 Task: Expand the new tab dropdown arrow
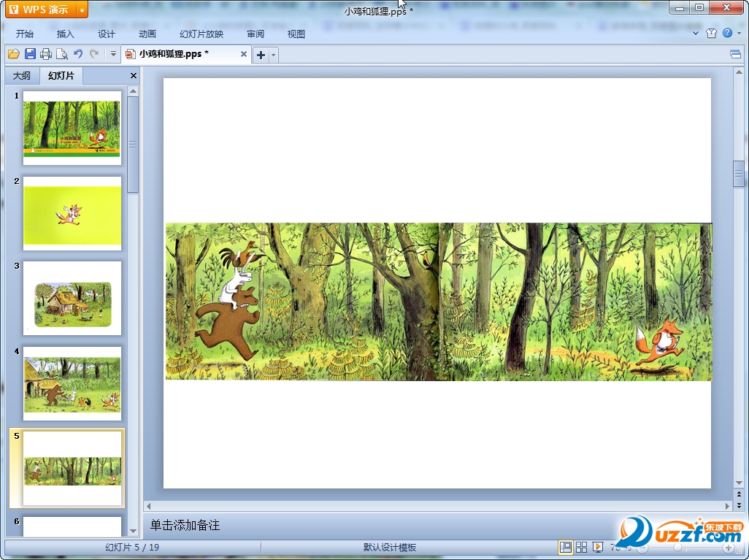tap(273, 55)
